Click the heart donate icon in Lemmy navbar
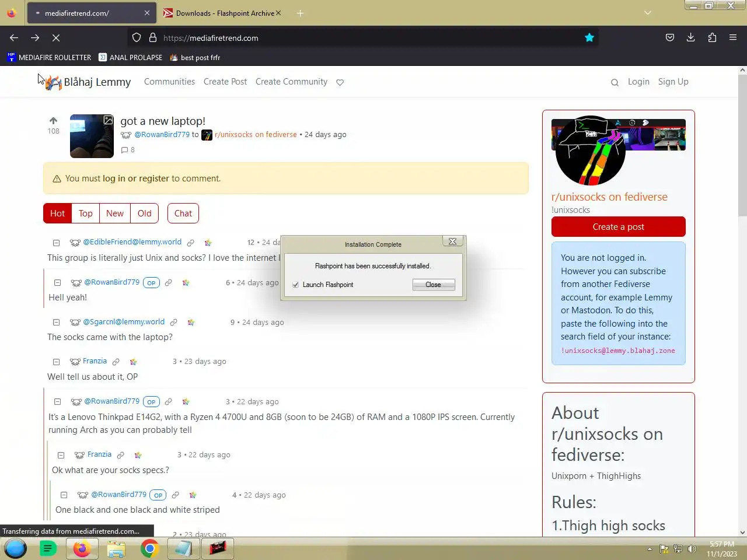747x560 pixels. coord(340,82)
